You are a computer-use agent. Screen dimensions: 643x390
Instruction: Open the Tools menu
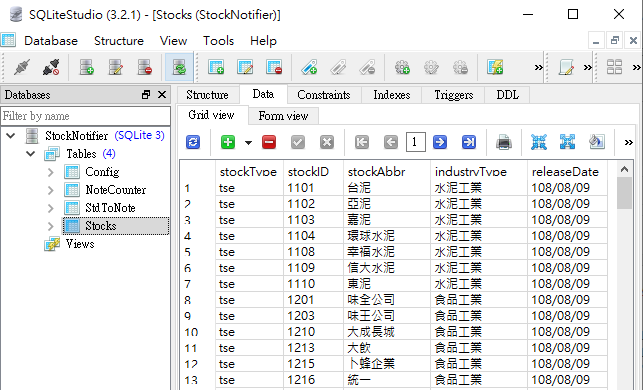coord(219,41)
